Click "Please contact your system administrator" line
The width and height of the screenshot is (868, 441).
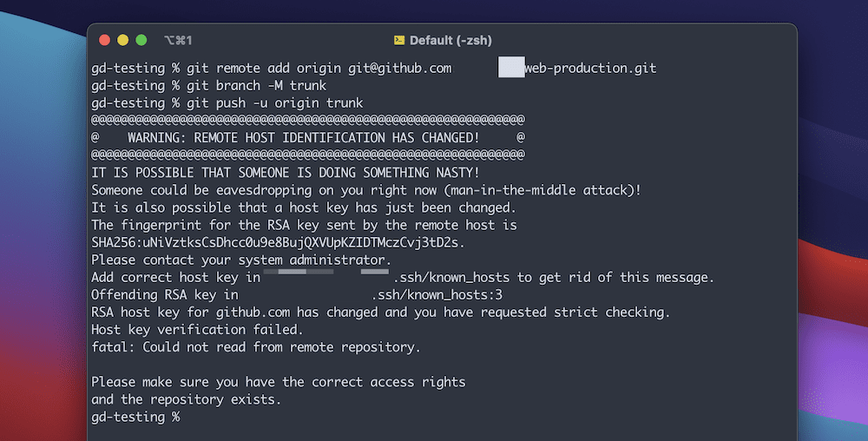(241, 260)
